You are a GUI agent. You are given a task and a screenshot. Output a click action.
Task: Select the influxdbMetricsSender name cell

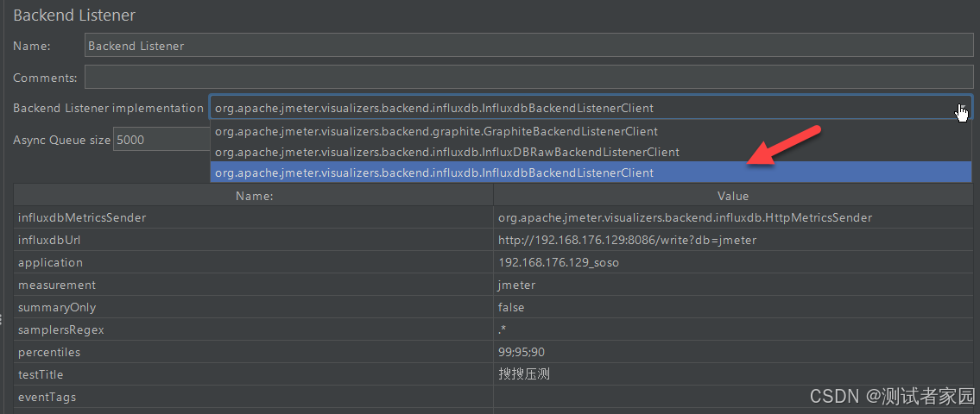point(254,217)
